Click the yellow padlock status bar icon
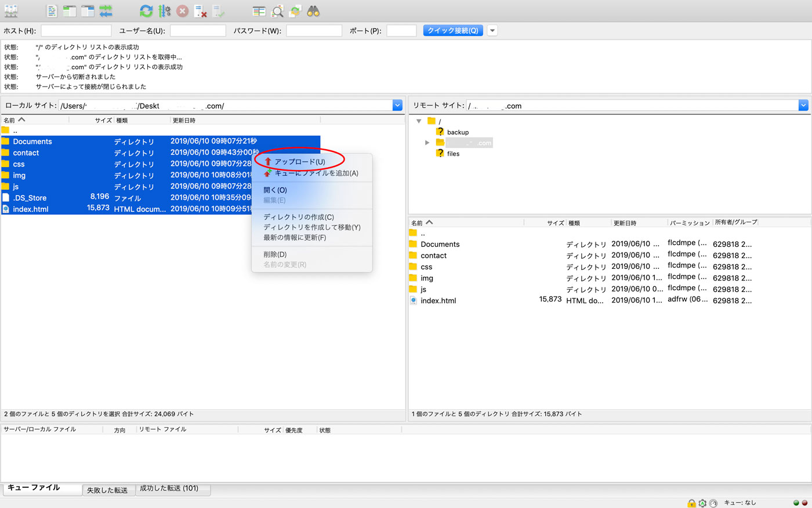812x508 pixels. click(x=691, y=503)
